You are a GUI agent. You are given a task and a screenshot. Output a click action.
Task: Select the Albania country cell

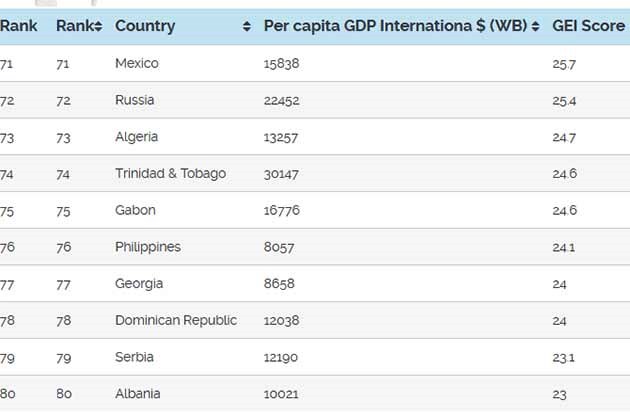coord(138,394)
